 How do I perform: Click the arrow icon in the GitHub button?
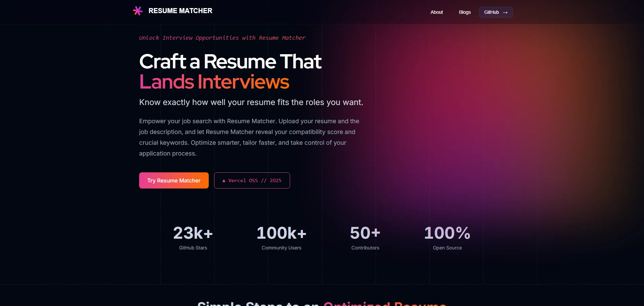tap(505, 12)
